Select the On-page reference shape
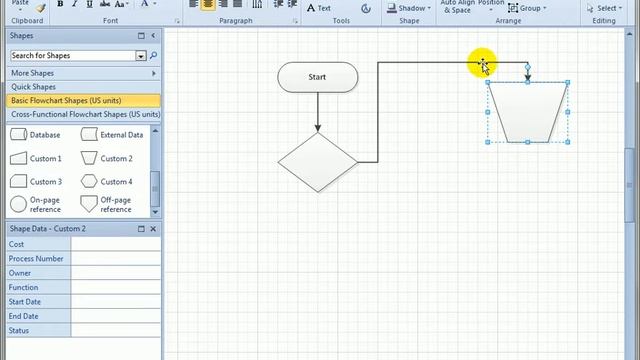 tap(35, 204)
